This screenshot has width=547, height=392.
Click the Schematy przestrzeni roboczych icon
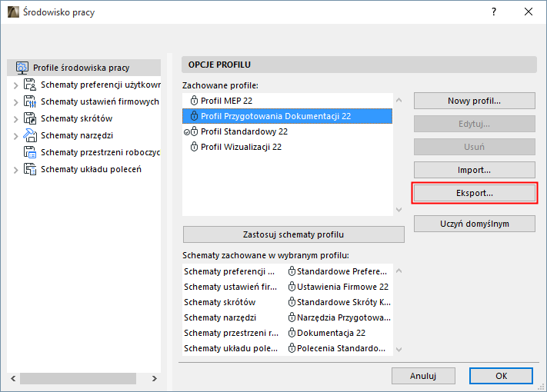[x=30, y=152]
